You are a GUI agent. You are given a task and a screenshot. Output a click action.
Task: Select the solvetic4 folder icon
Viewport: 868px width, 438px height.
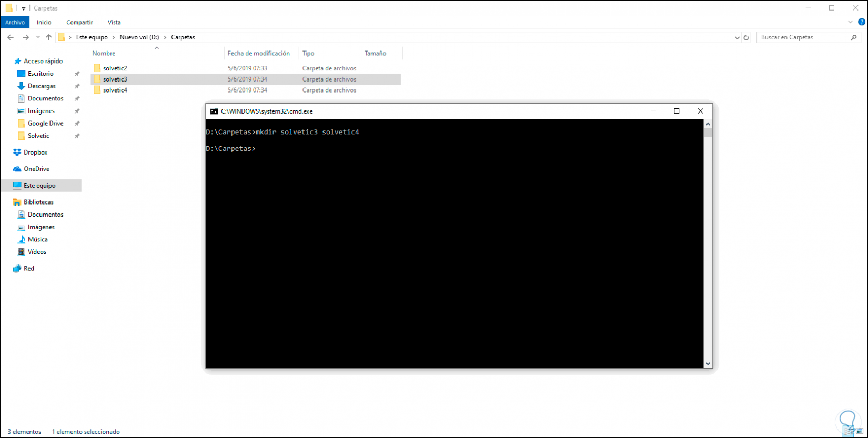pos(97,90)
